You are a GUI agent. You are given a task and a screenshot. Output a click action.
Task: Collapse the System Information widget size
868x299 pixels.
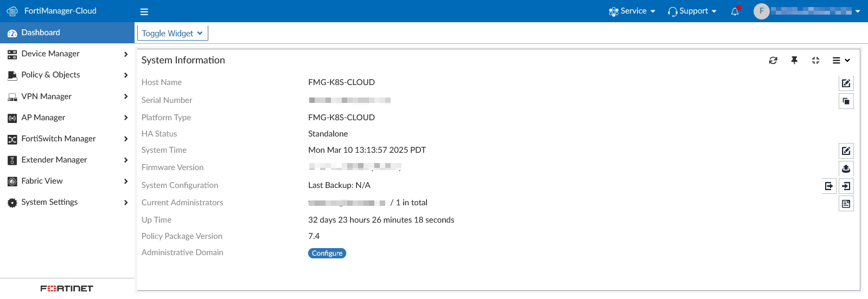[815, 61]
